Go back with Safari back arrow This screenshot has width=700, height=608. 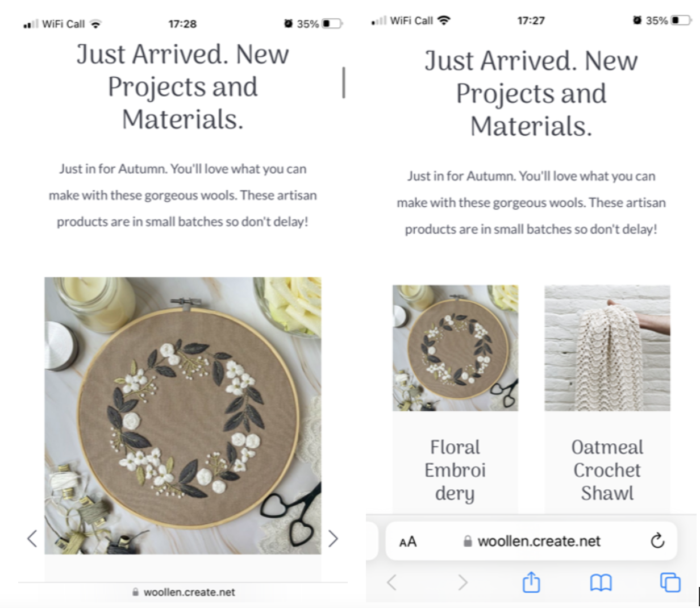coord(391,582)
